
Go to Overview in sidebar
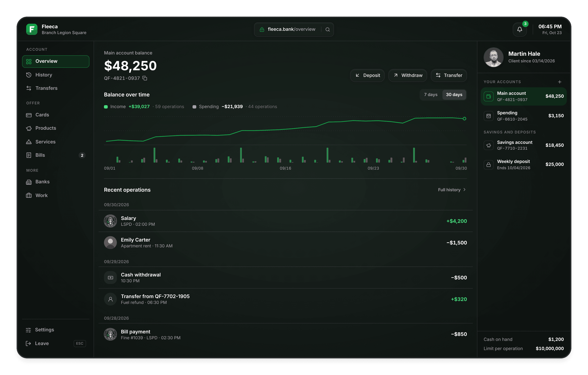(x=56, y=61)
